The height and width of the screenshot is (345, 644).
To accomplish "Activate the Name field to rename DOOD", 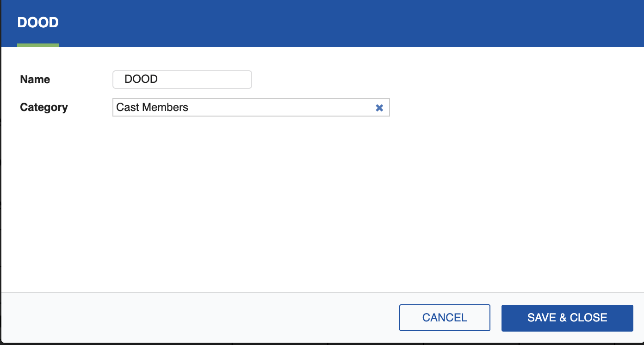I will tap(182, 79).
